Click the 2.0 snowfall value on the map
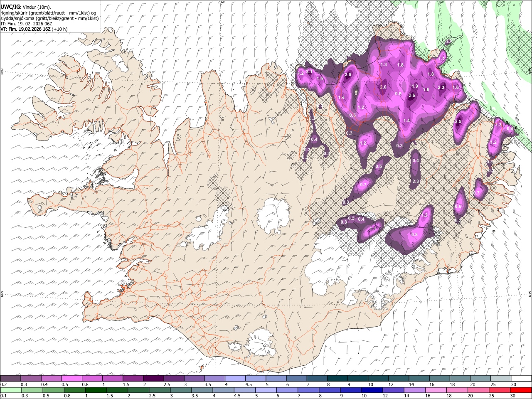 pos(383,87)
